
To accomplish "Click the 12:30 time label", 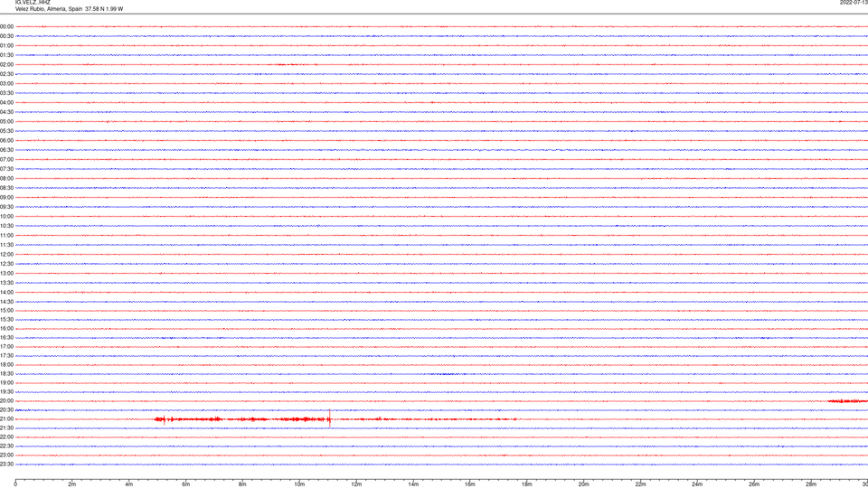I will coord(6,264).
